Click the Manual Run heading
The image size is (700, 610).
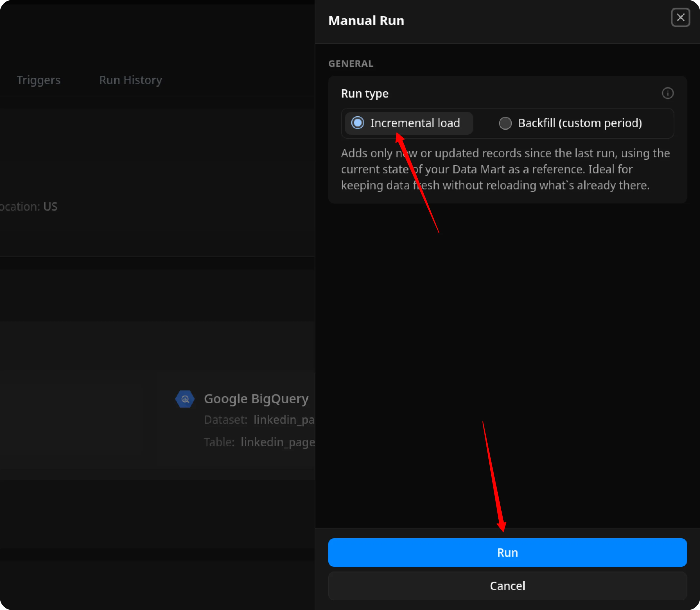366,21
